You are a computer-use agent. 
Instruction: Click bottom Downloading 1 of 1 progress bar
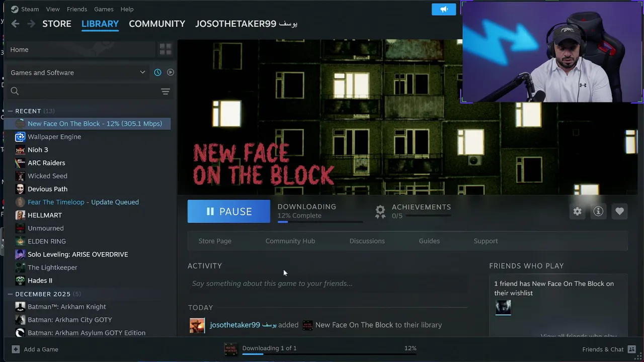pyautogui.click(x=329, y=354)
